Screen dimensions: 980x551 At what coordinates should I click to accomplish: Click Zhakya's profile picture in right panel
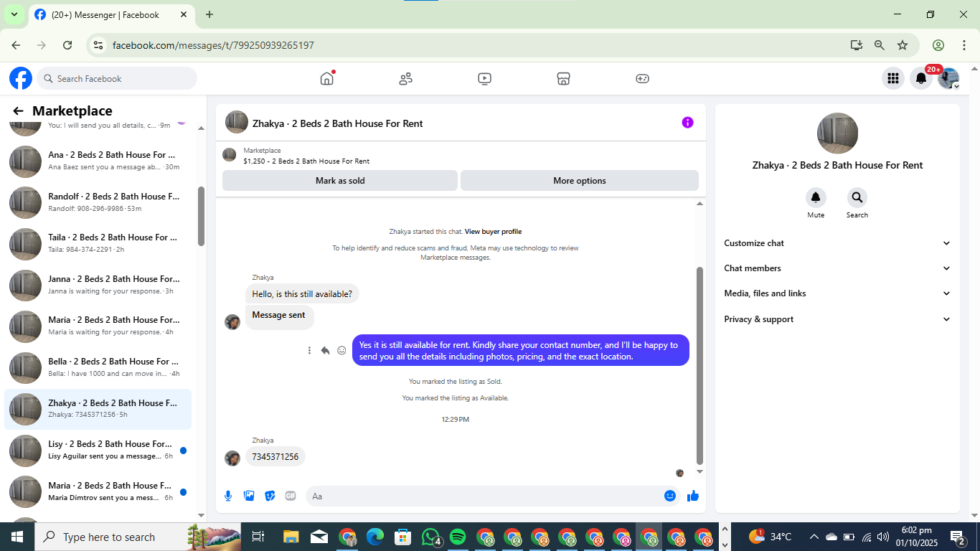[837, 133]
